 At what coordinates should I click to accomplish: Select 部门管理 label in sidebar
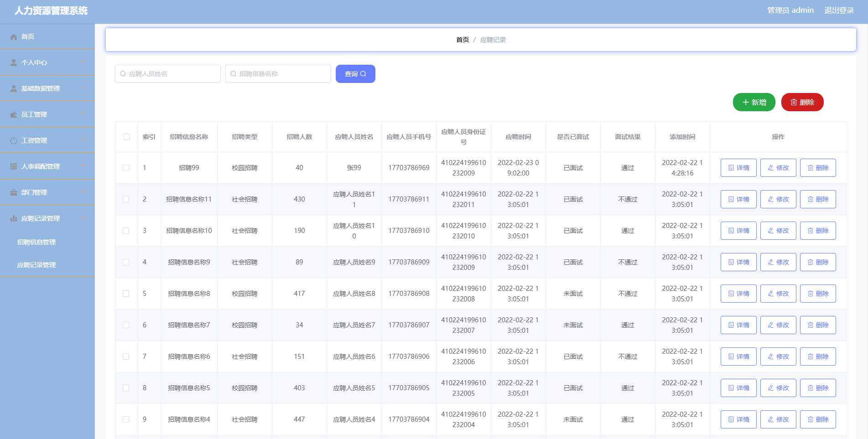(34, 193)
